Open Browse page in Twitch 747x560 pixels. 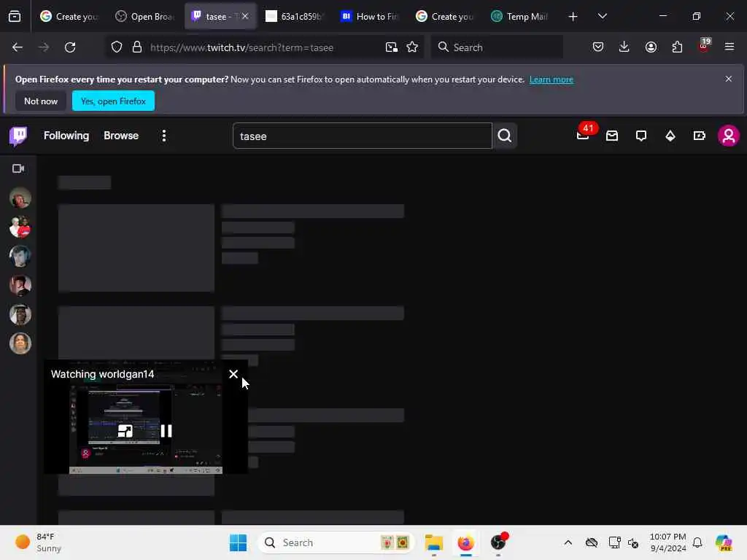click(x=121, y=136)
